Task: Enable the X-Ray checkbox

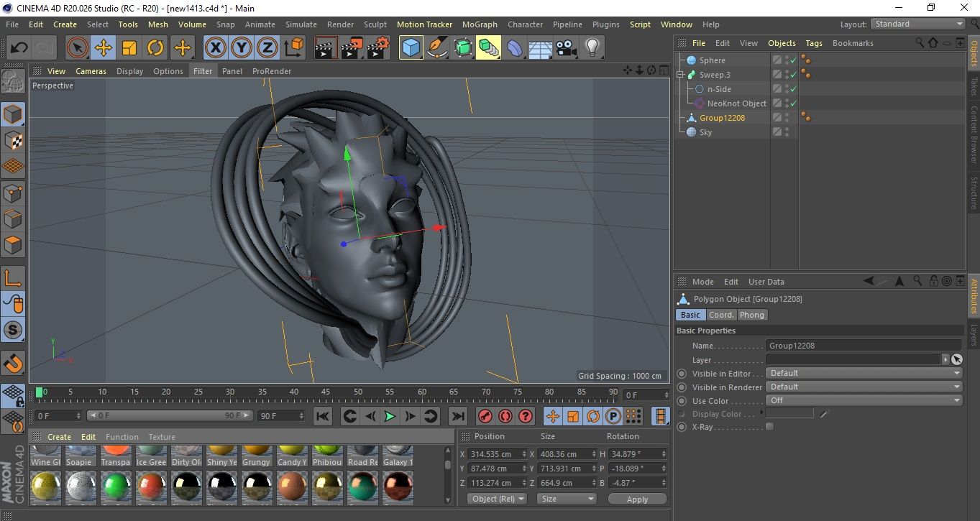Action: pos(770,427)
